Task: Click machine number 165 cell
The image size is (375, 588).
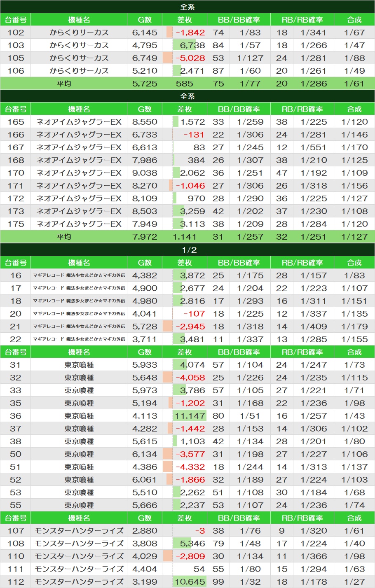Action: coord(16,122)
